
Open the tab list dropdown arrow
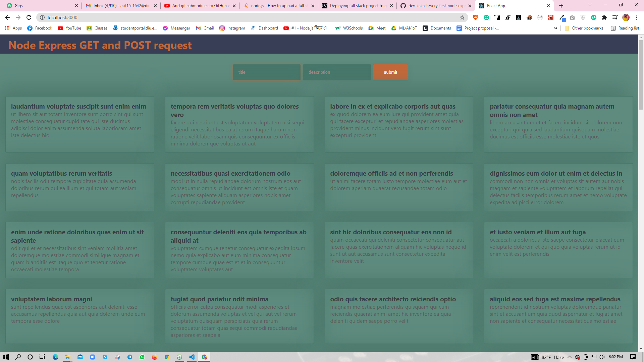[x=589, y=5]
